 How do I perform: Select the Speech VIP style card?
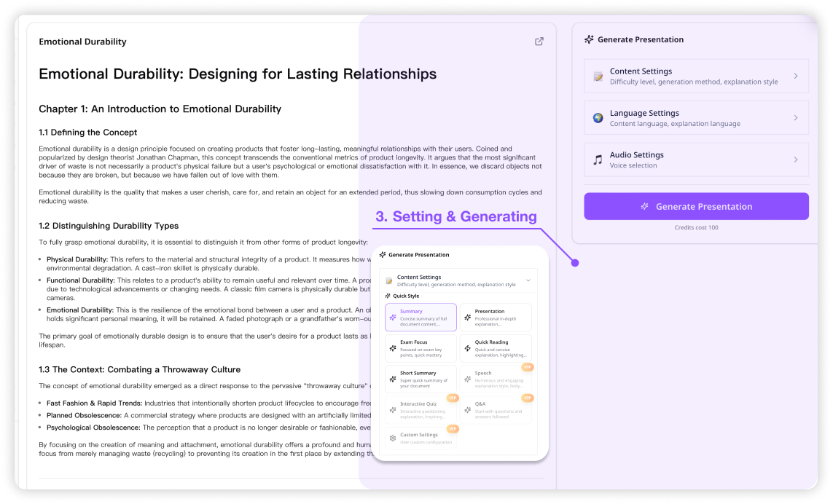click(x=496, y=379)
